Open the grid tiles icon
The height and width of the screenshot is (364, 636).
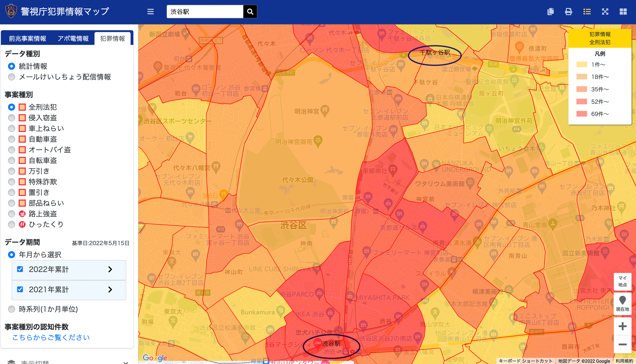point(623,12)
